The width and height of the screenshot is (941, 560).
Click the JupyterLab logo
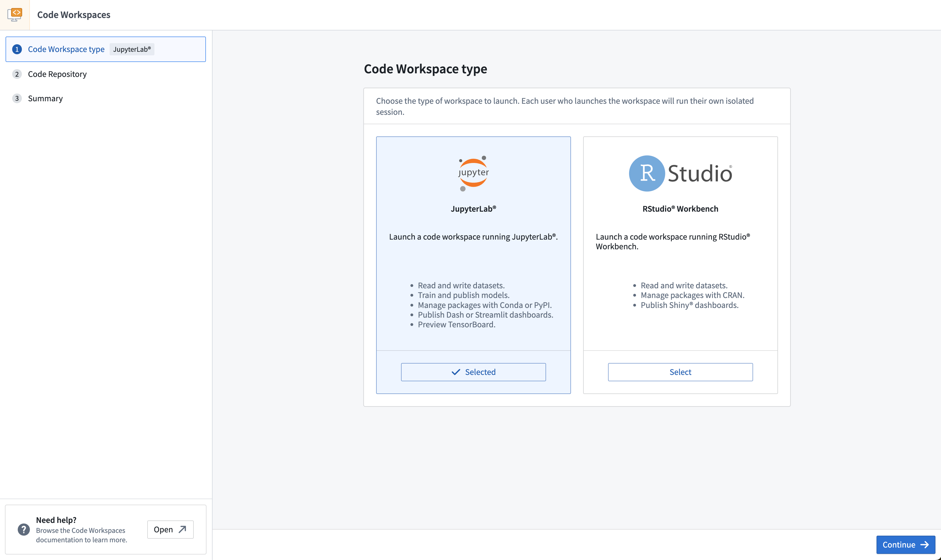(x=473, y=173)
